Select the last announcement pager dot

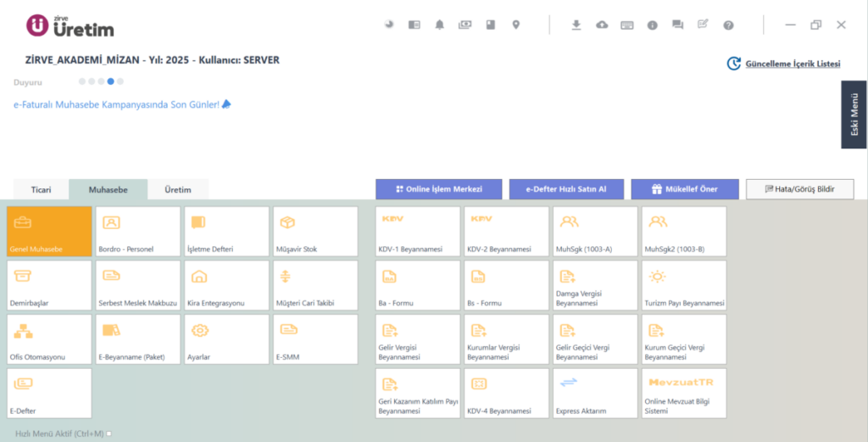pyautogui.click(x=120, y=81)
